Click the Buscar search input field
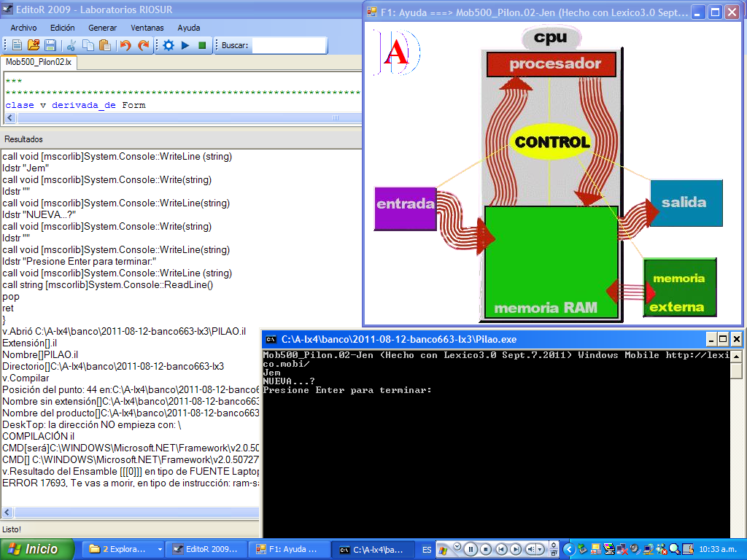This screenshot has width=747, height=560. tap(289, 45)
